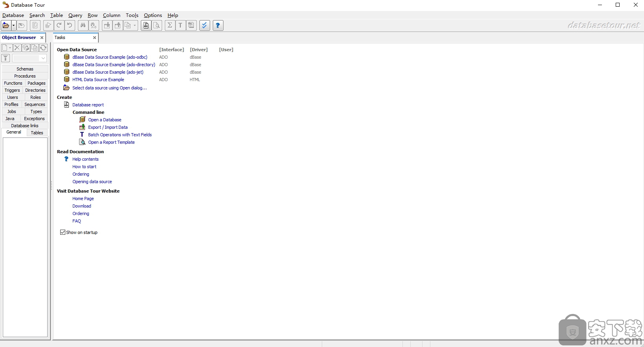Click copy objects icon in Object Browser
Viewport: 644px width, 347px height.
35,48
